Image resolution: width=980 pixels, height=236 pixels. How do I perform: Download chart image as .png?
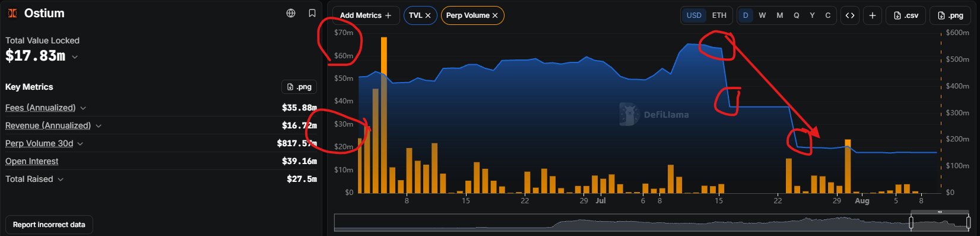point(950,15)
